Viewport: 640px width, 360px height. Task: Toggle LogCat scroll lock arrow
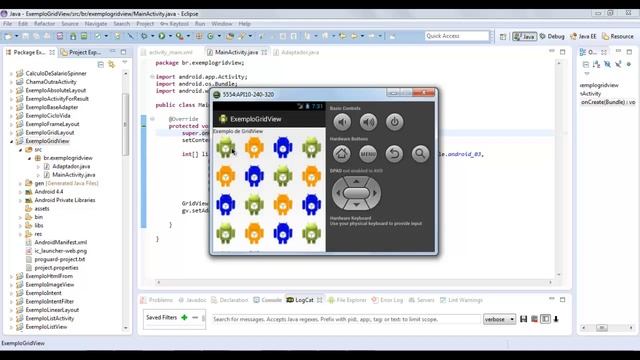(x=556, y=319)
